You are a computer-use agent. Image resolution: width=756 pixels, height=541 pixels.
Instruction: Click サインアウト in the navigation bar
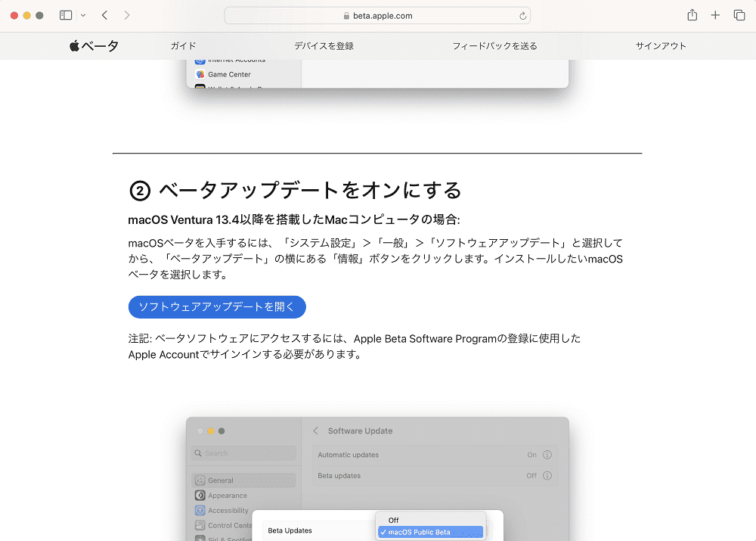[661, 46]
